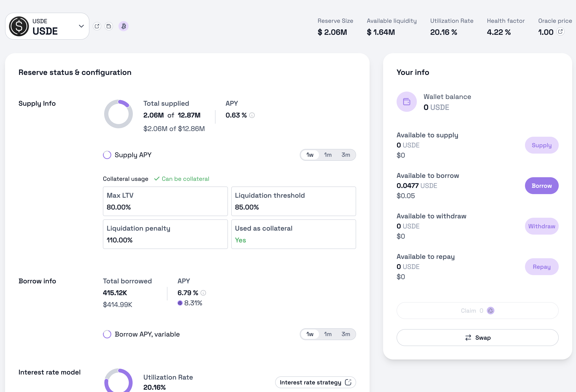
Task: Open the Oracle price external link icon
Action: coord(560,31)
